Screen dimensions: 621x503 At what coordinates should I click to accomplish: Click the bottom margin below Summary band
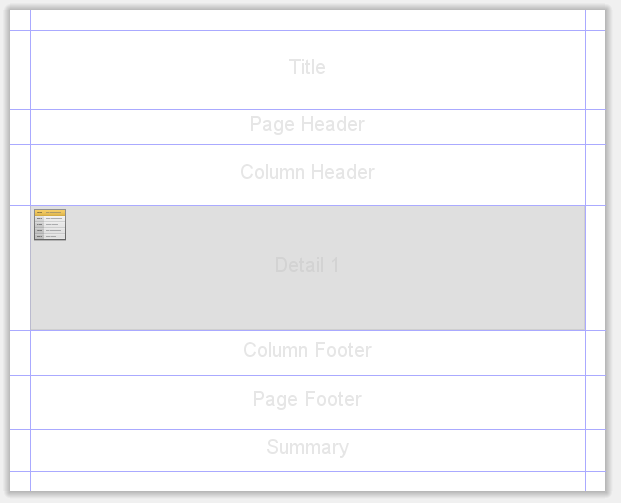pyautogui.click(x=308, y=481)
